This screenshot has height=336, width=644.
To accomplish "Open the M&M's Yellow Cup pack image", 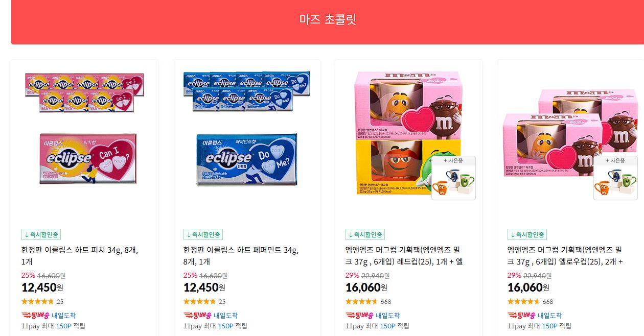I will click(570, 133).
